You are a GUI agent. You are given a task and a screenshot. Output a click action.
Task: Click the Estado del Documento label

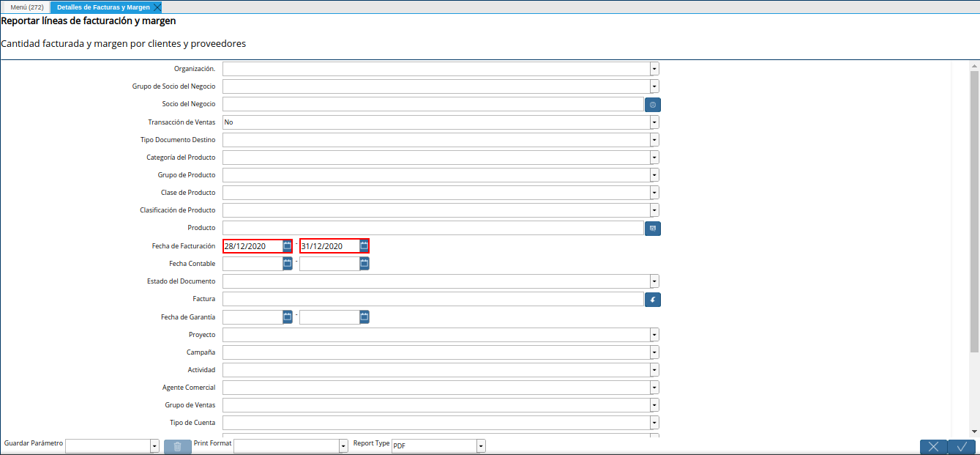coord(182,281)
